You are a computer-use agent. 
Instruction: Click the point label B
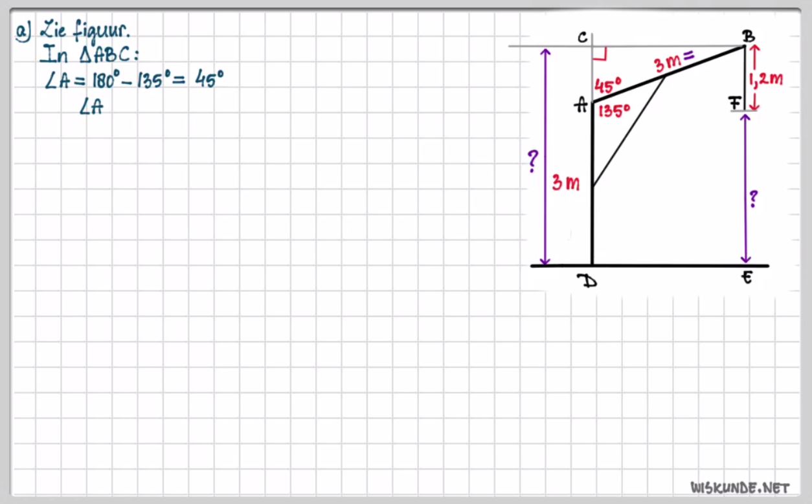pyautogui.click(x=749, y=36)
